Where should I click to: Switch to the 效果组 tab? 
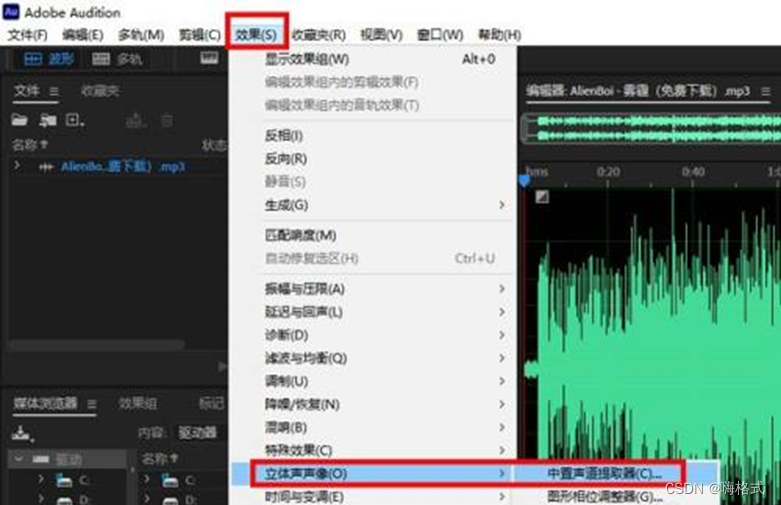click(x=137, y=403)
